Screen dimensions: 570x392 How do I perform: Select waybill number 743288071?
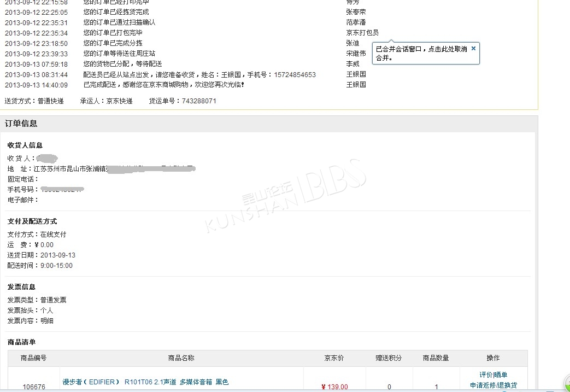click(199, 101)
